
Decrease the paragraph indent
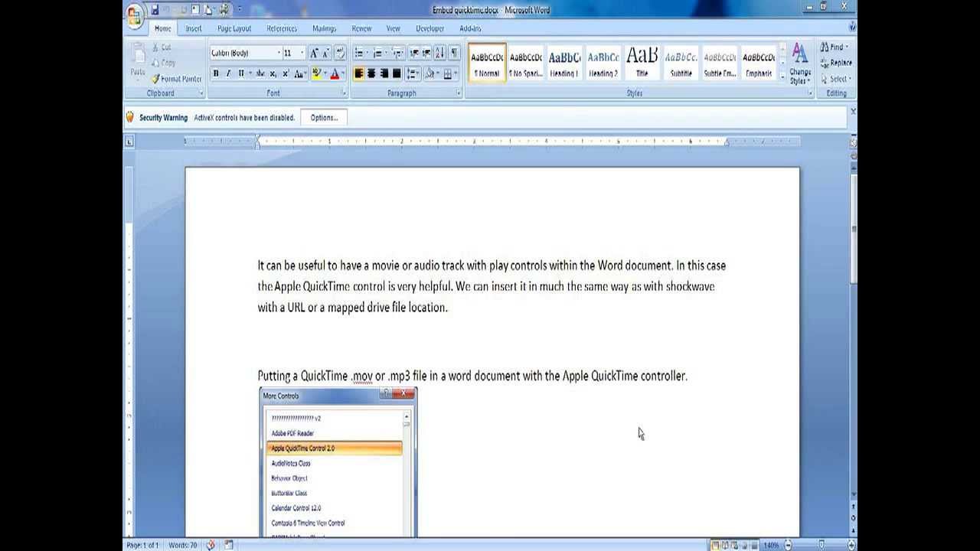coord(414,53)
